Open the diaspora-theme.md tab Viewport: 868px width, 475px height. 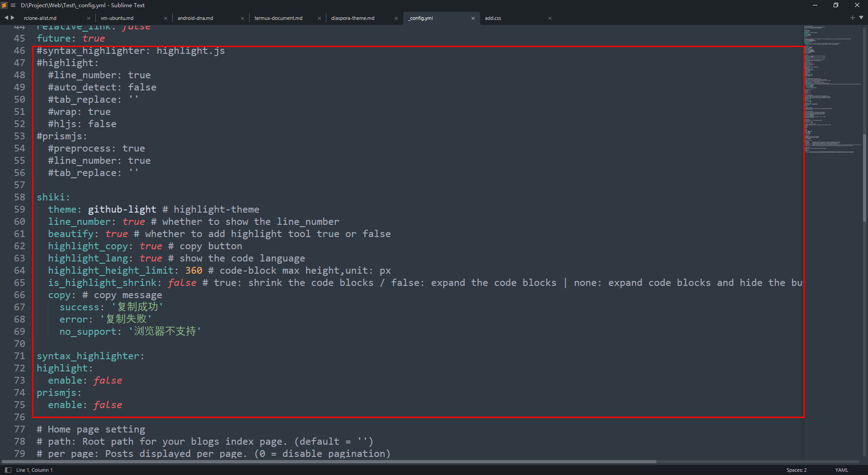353,19
